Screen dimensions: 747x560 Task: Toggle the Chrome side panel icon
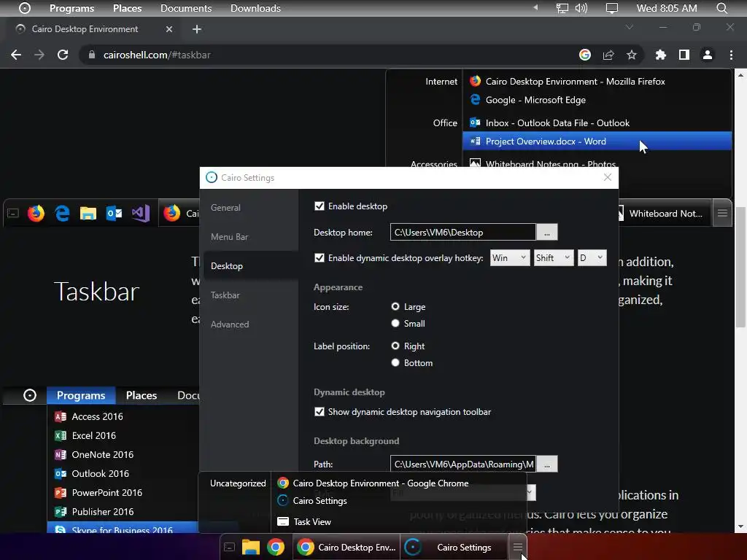point(684,55)
